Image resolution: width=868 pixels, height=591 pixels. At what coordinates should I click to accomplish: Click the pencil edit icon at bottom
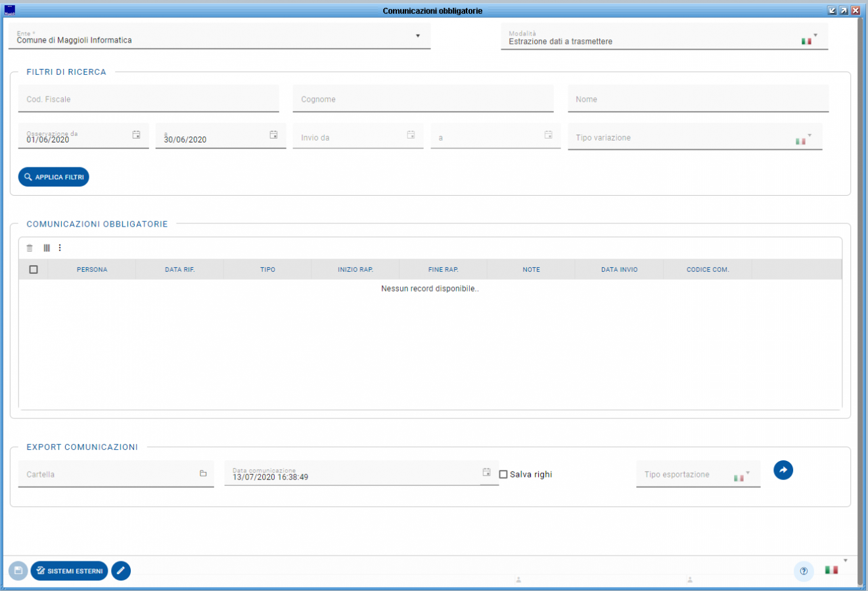click(x=121, y=571)
